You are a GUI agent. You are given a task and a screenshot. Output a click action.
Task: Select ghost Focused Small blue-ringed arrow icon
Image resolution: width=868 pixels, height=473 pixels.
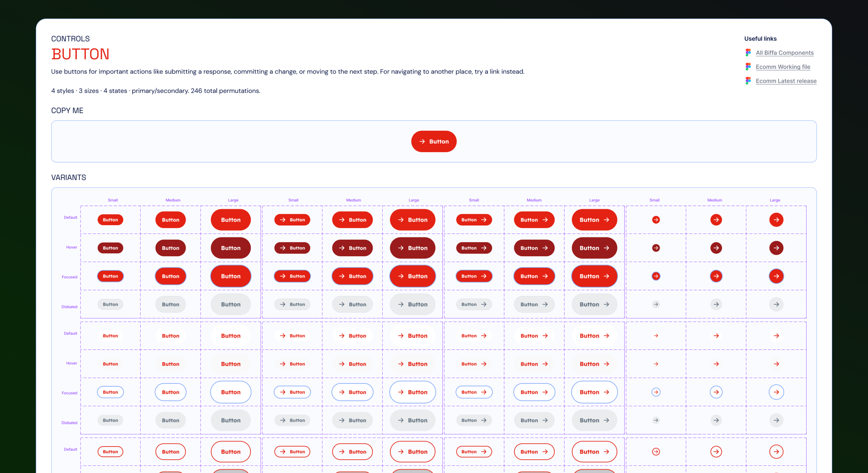coord(656,392)
